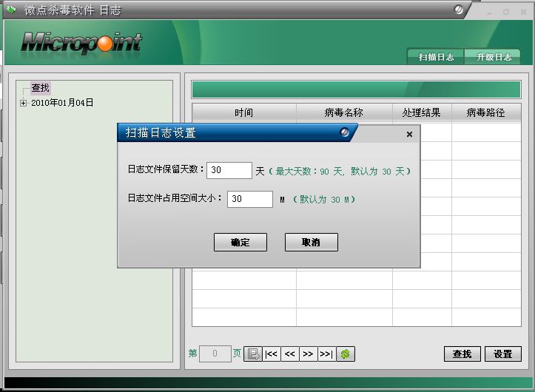The image size is (535, 392).
Task: Click the 默认为 30 M hint text
Action: pyautogui.click(x=325, y=200)
